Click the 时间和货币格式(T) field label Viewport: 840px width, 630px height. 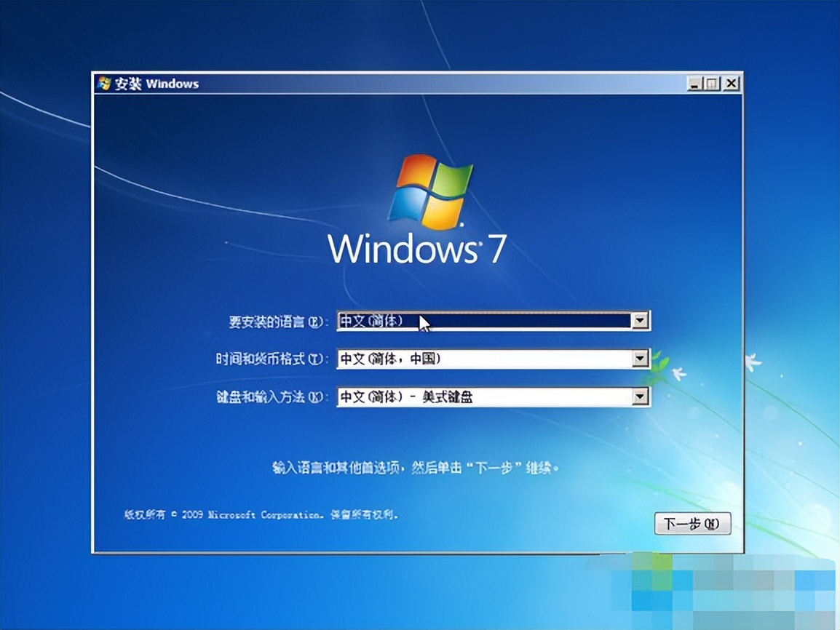(x=273, y=358)
